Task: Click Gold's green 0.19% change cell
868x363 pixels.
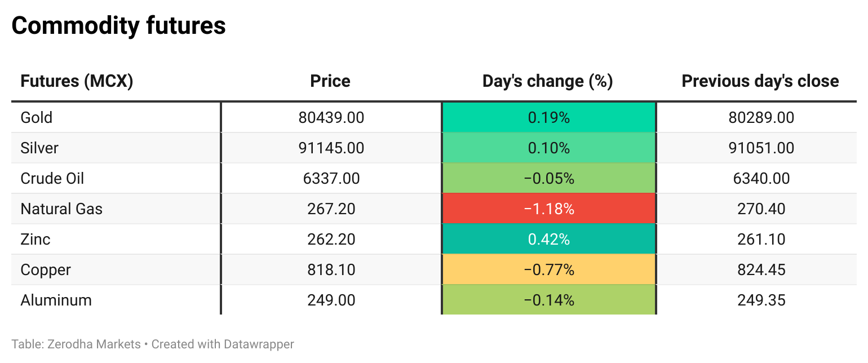Action: (549, 117)
